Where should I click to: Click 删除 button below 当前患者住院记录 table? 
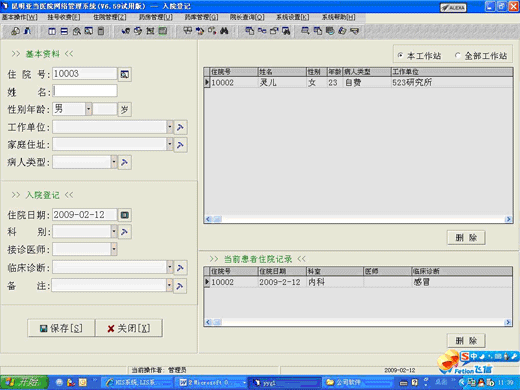tap(466, 341)
